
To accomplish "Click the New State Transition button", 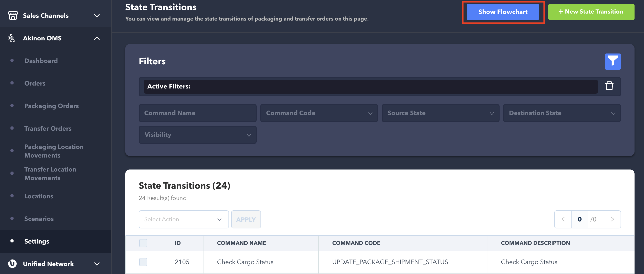I will 591,12.
